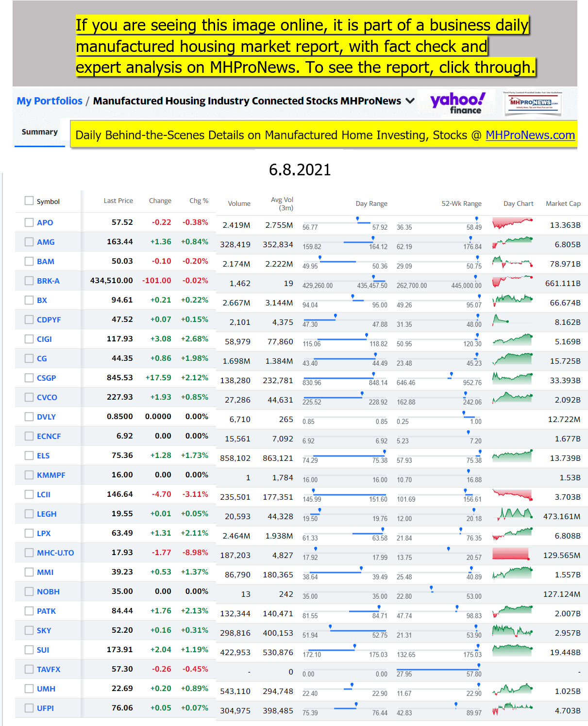Switch to the Summary tab
The image size is (588, 726).
[x=40, y=132]
